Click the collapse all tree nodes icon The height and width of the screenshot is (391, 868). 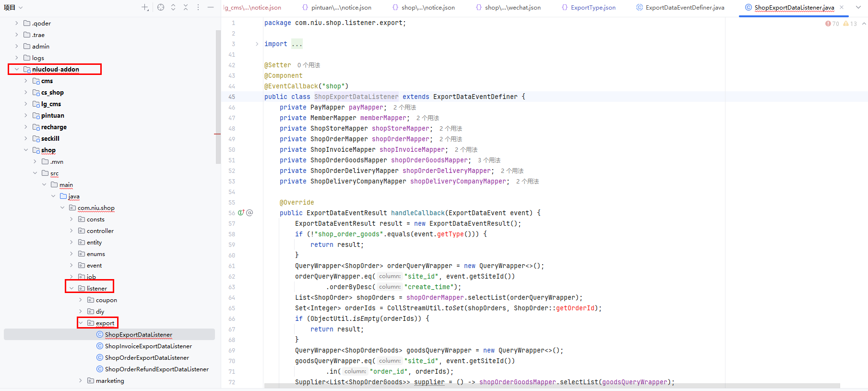(186, 7)
